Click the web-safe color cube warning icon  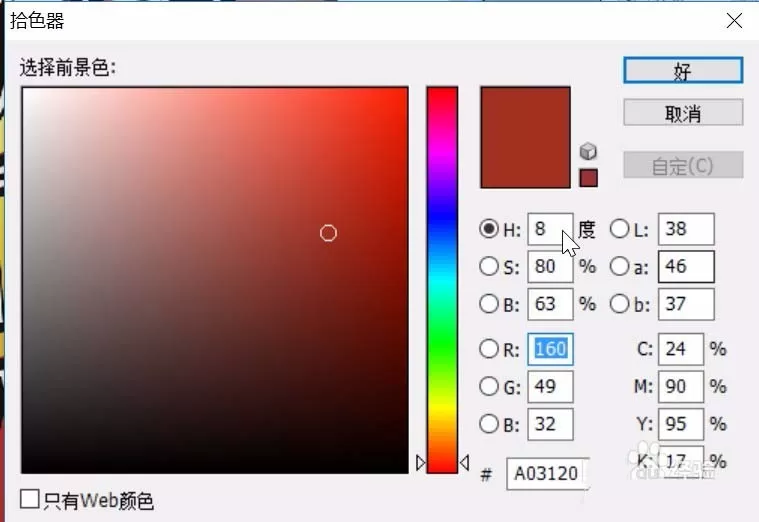pyautogui.click(x=588, y=152)
